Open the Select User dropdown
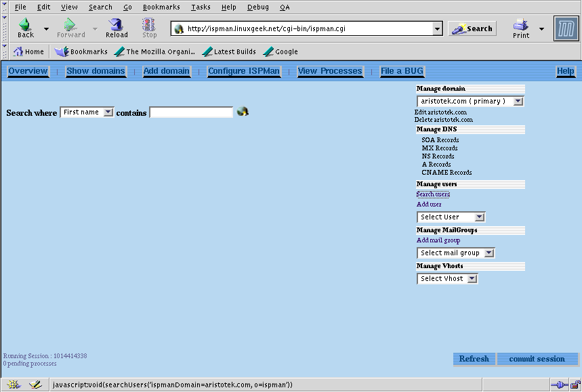Image resolution: width=582 pixels, height=392 pixels. [451, 217]
